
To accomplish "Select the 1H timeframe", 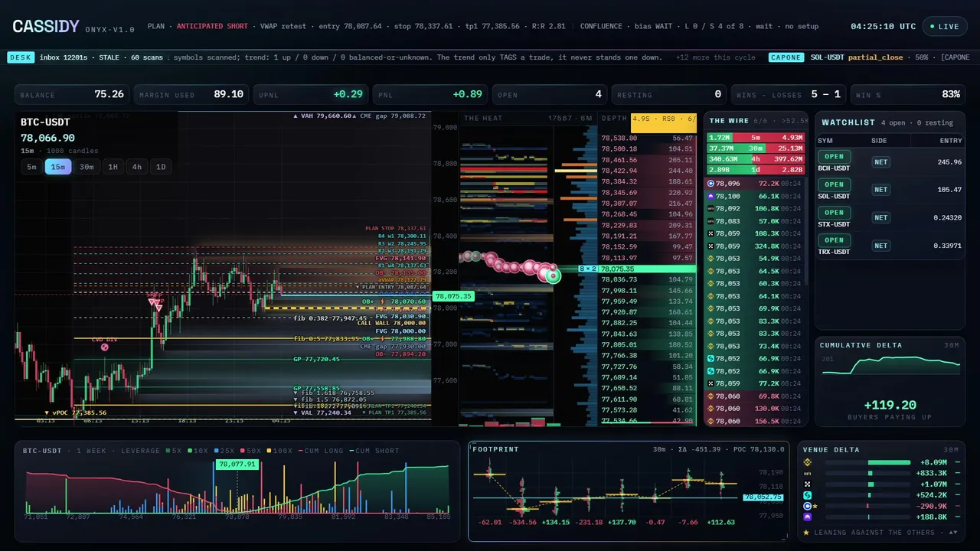I will (x=113, y=167).
